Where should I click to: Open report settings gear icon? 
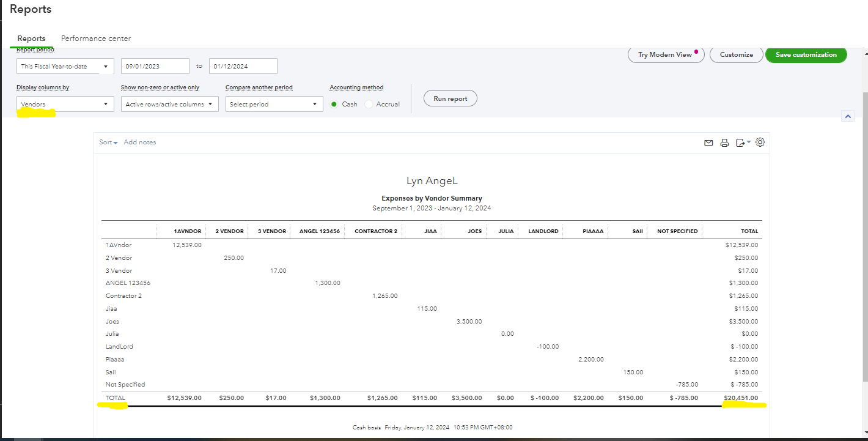(x=760, y=143)
